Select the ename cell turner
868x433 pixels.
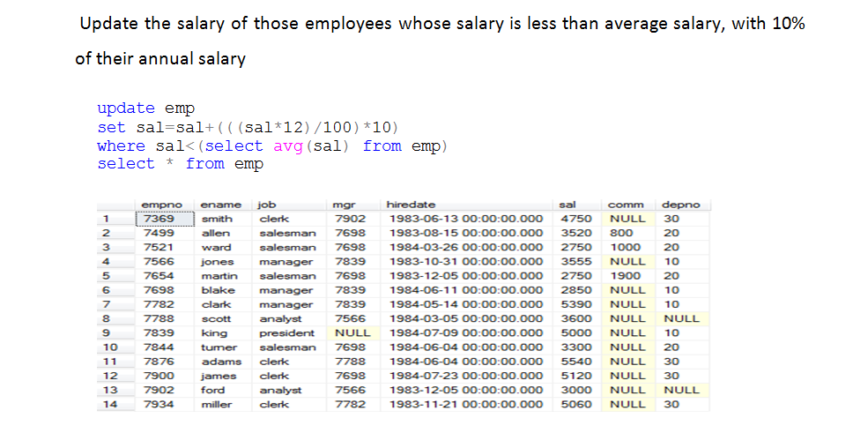[222, 347]
